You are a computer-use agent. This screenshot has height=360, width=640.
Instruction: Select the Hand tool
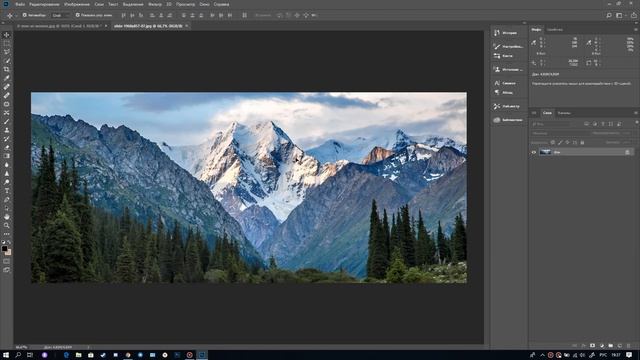pyautogui.click(x=7, y=217)
